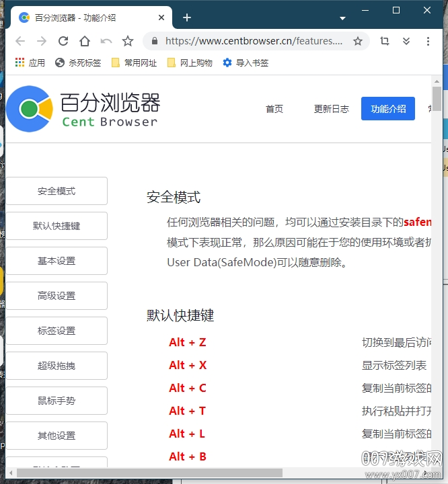Click the star icon left of address bar

[128, 41]
